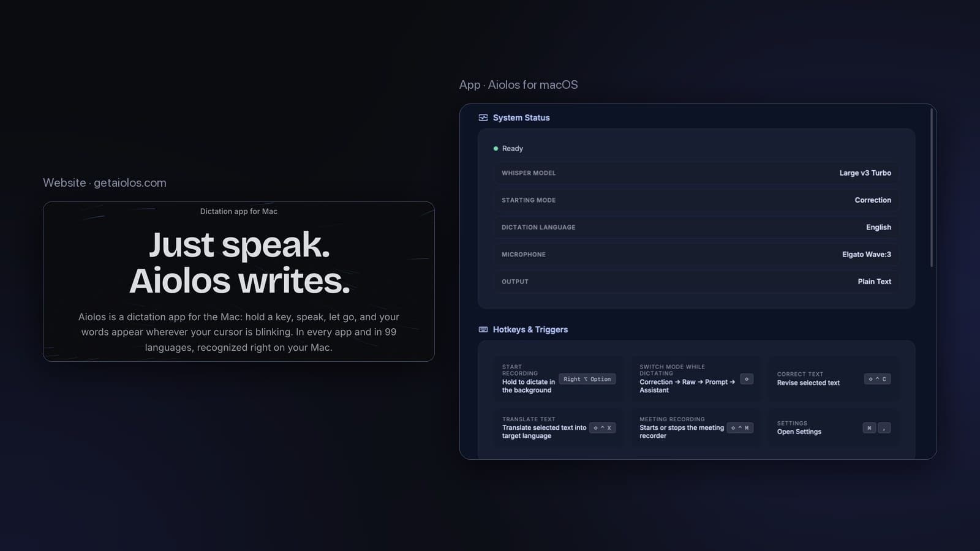Click the Aiolos description paragraph on website card
Screen dimensions: 980x551
[x=239, y=332]
